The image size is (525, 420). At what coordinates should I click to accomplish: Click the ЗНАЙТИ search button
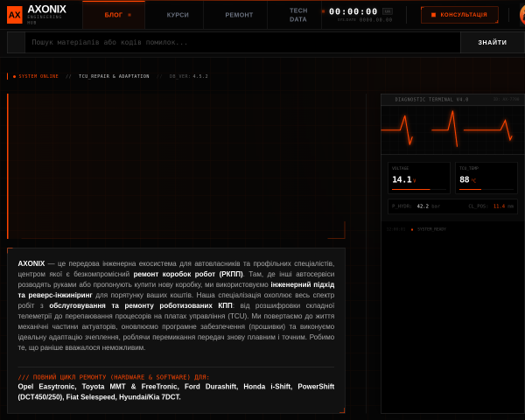tap(492, 42)
